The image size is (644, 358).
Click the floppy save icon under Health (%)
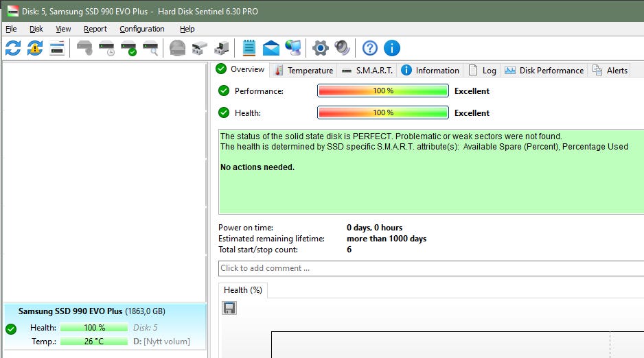pyautogui.click(x=229, y=308)
